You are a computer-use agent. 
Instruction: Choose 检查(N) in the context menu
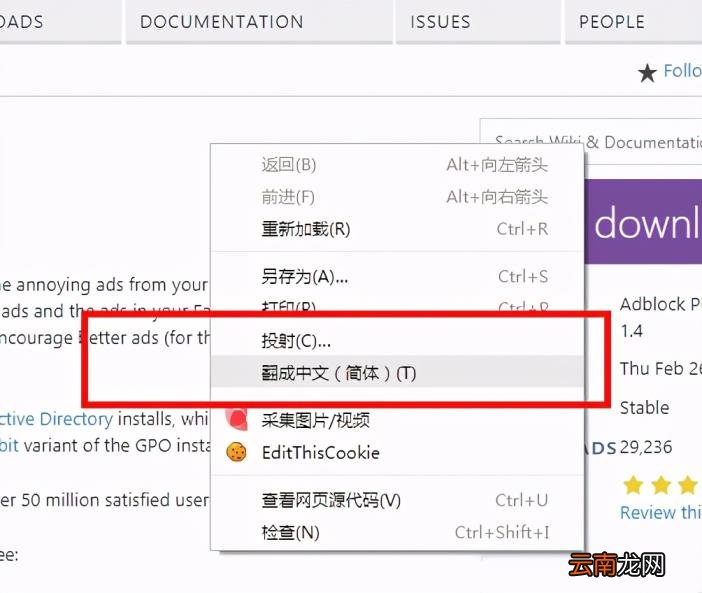tap(398, 533)
